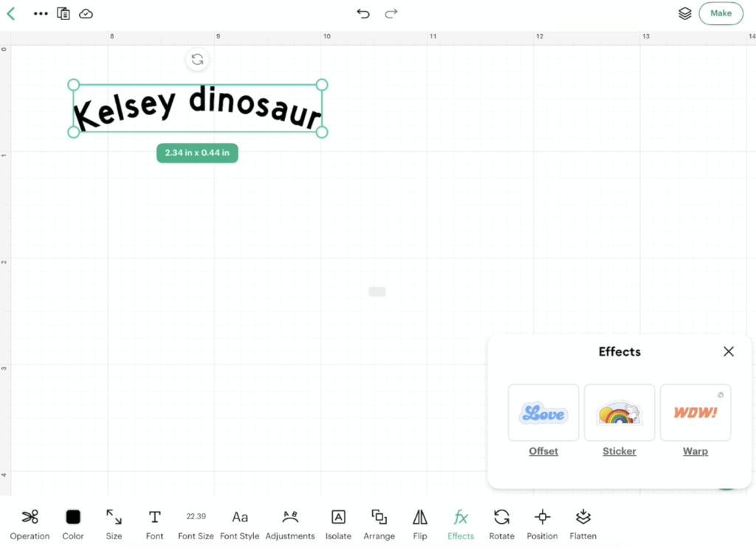
Task: Click the Effects panel title
Action: pos(619,352)
